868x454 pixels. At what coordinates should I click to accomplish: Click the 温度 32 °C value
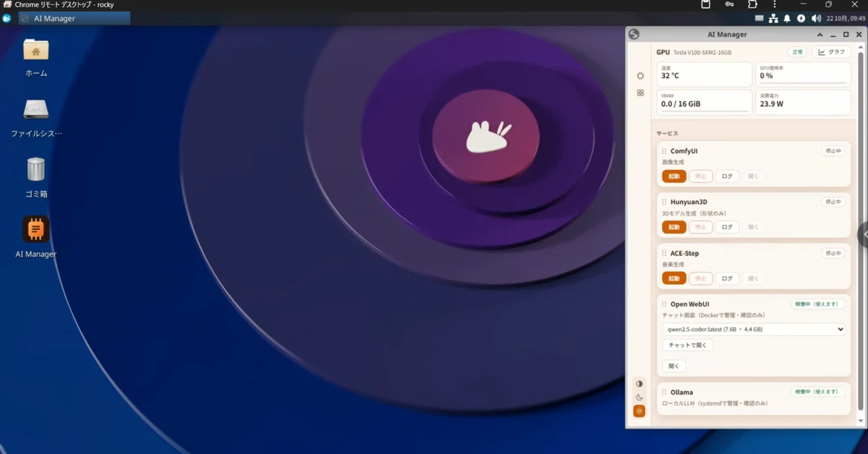(670, 76)
